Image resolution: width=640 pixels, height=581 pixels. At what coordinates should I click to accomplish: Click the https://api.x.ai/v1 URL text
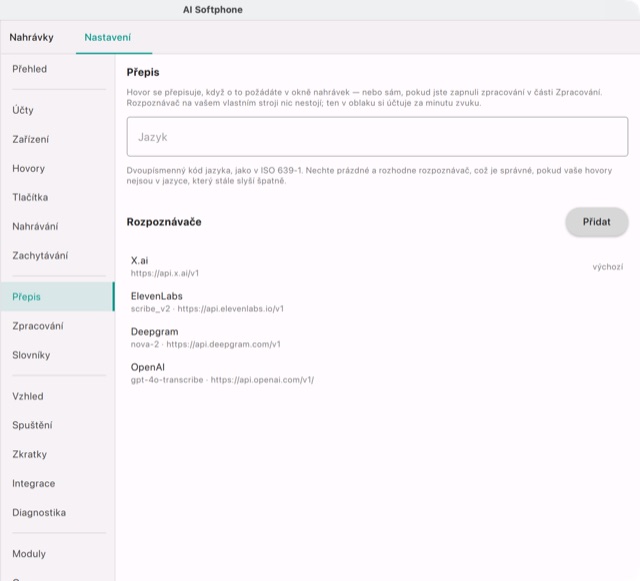coord(165,273)
